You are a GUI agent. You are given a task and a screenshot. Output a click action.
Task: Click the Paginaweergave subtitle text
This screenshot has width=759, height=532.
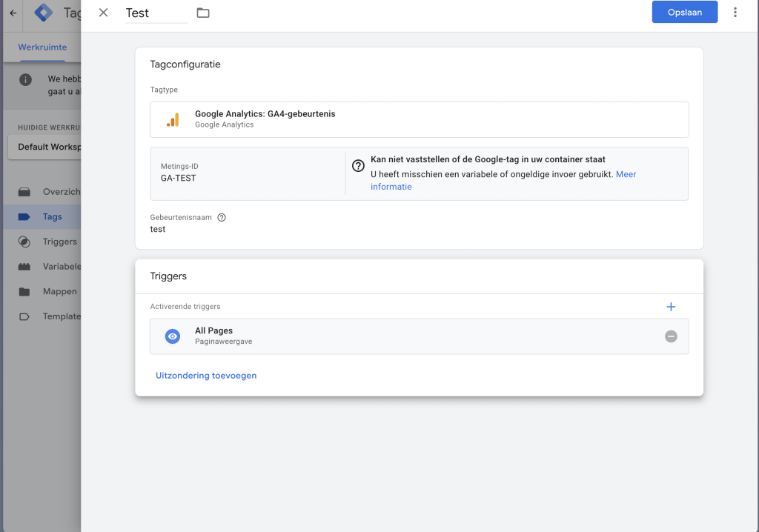tap(224, 342)
